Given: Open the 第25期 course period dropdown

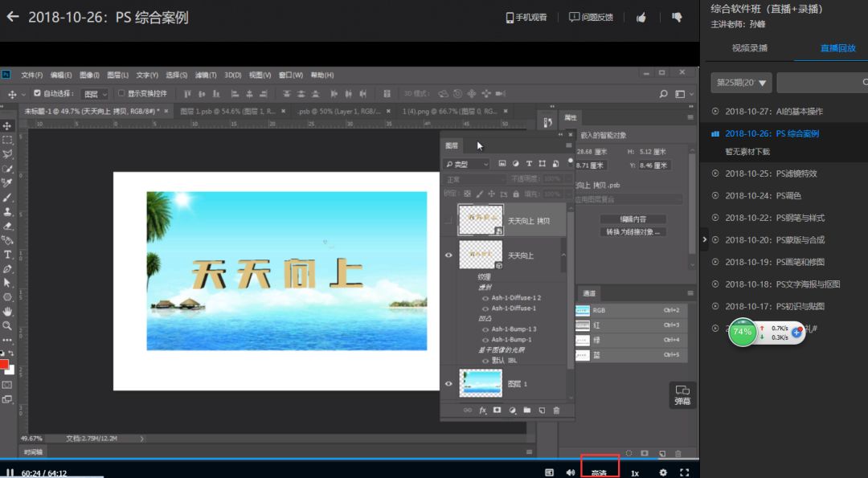Looking at the screenshot, I should (741, 82).
